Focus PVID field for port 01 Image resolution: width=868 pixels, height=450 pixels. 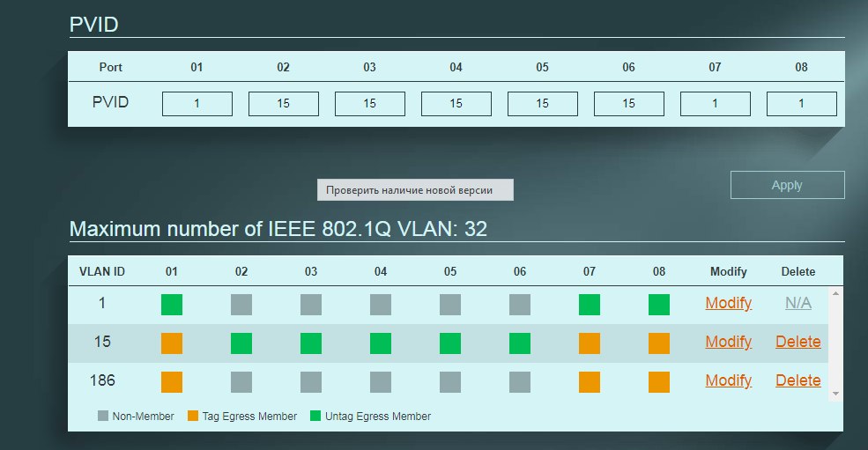197,104
